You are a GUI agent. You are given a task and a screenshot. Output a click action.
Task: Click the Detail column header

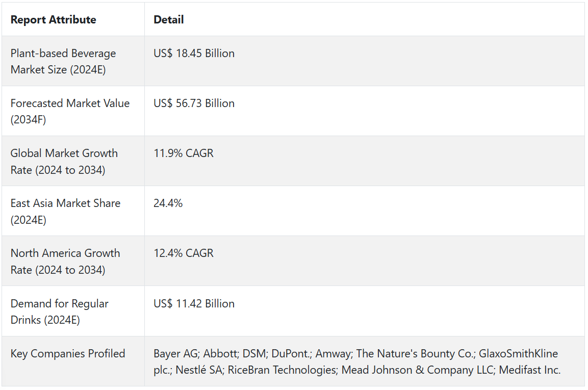[168, 20]
